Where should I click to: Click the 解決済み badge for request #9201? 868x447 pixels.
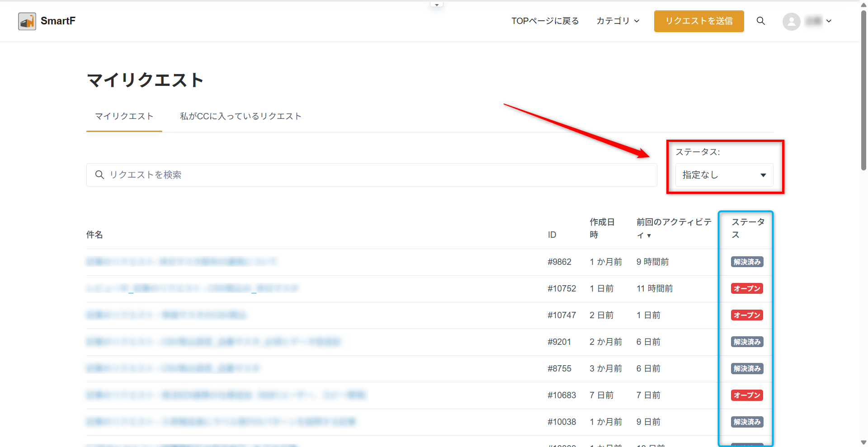tap(747, 342)
